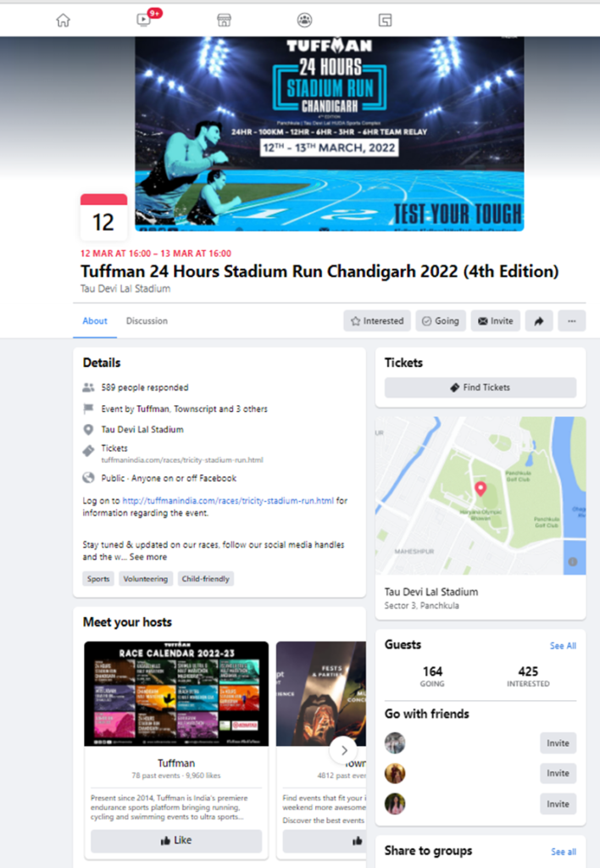The width and height of the screenshot is (600, 868).
Task: Like the Tuffman host page
Action: tap(176, 840)
